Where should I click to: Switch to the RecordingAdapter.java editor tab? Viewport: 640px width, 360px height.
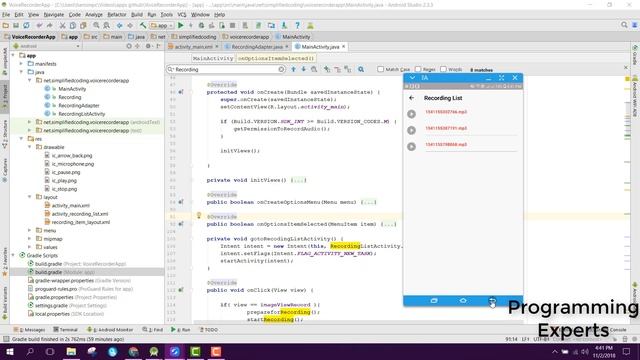[257, 47]
